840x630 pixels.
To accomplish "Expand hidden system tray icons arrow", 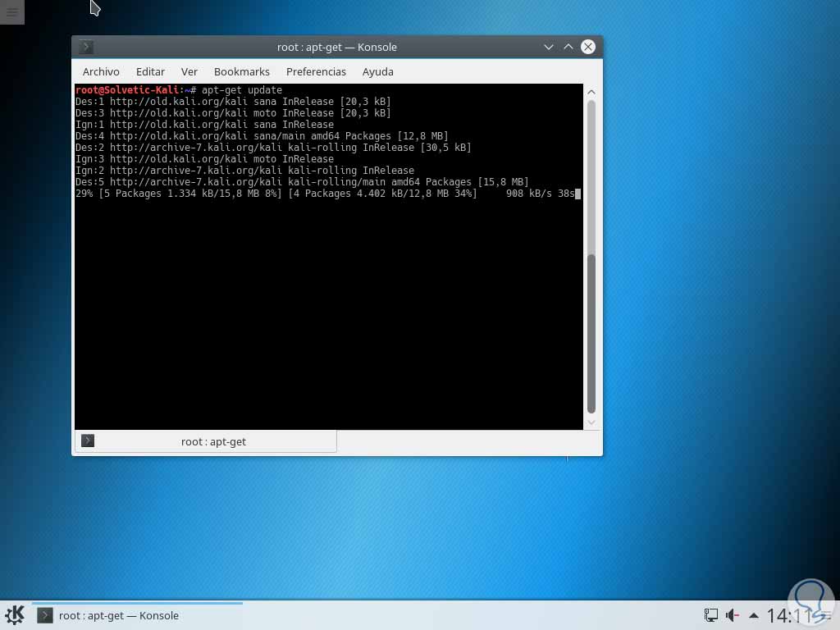I will (754, 615).
